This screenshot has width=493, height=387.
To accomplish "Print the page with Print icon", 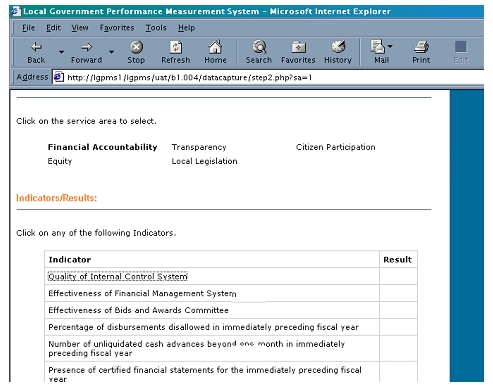I will click(x=421, y=47).
